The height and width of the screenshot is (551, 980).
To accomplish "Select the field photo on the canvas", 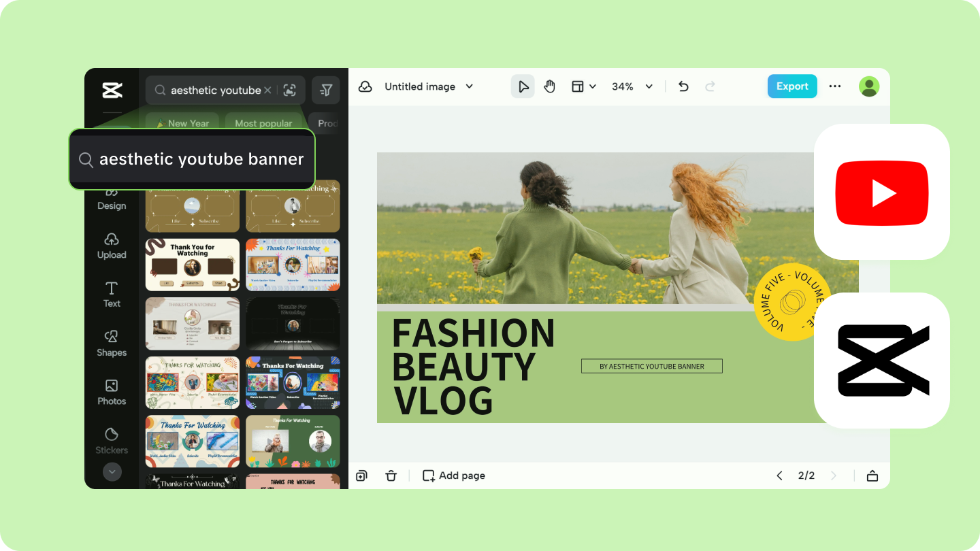I will pos(617,229).
